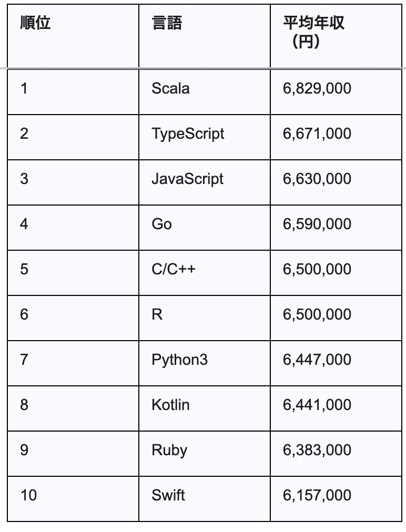Click the 言語 column header
Screen dimensions: 406x532
pyautogui.click(x=167, y=23)
